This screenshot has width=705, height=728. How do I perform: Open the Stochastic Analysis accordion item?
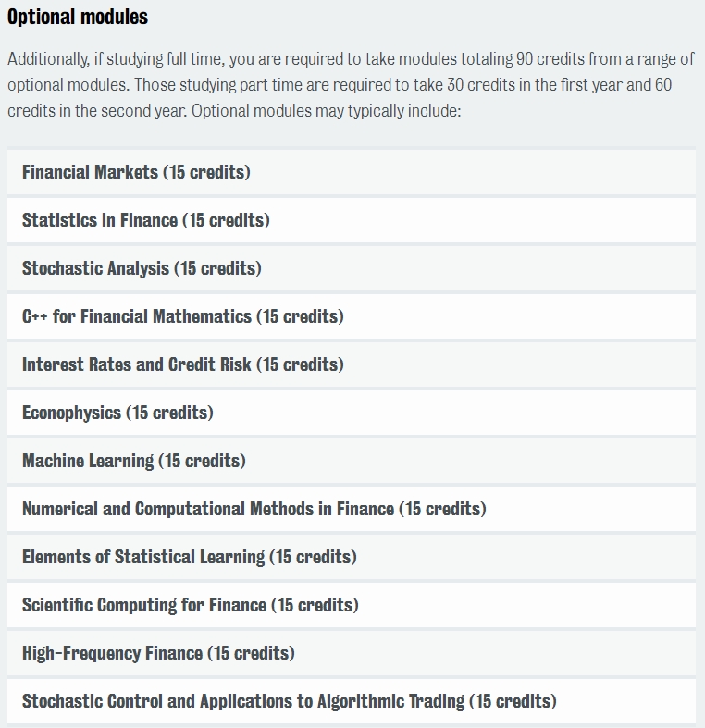351,268
